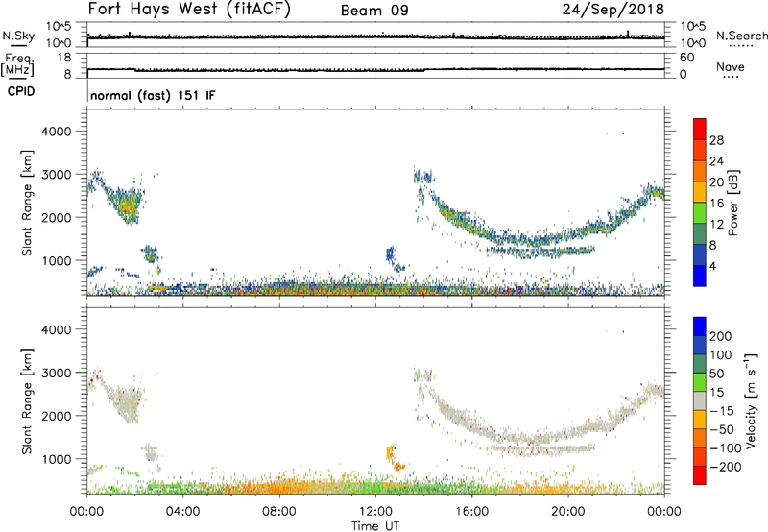The height and width of the screenshot is (532, 768).
Task: Click the "04:00" time axis tick
Action: pyautogui.click(x=182, y=512)
